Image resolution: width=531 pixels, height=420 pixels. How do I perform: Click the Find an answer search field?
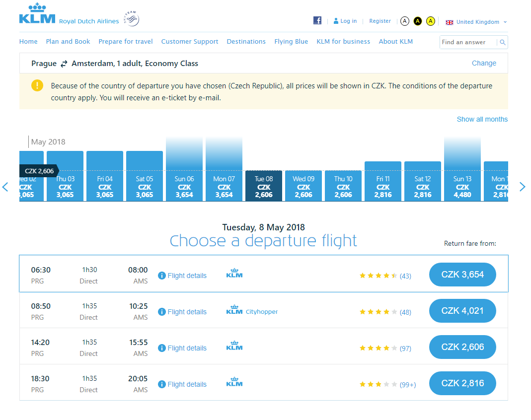click(468, 42)
